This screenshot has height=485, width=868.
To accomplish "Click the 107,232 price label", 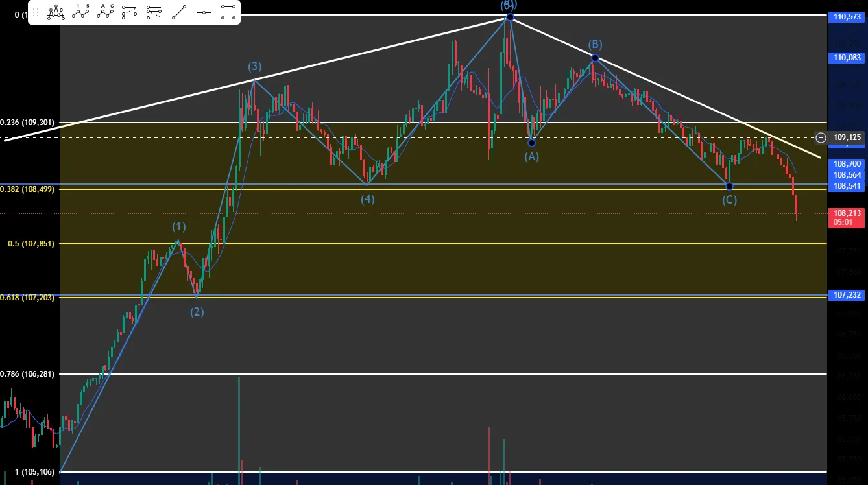I will tap(847, 294).
